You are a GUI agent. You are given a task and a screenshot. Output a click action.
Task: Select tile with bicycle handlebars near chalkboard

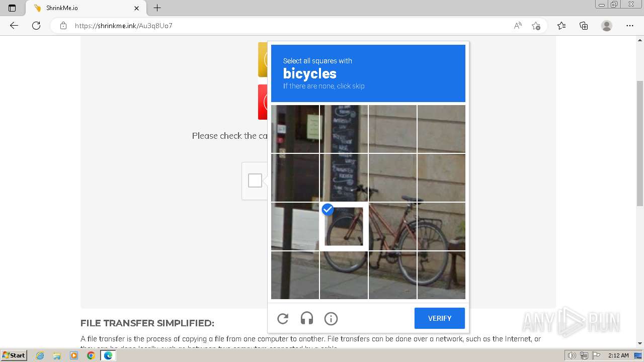click(344, 178)
